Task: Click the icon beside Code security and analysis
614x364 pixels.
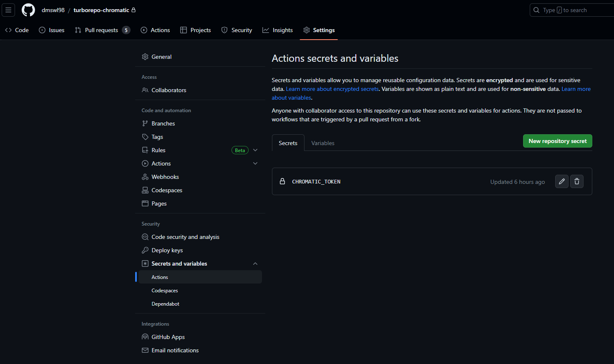Action: click(x=145, y=237)
